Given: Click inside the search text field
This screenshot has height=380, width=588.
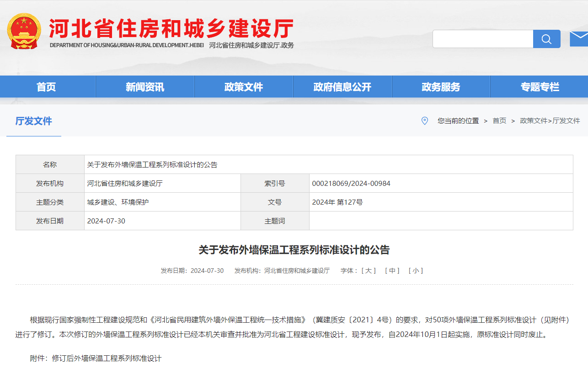Looking at the screenshot, I should [483, 39].
